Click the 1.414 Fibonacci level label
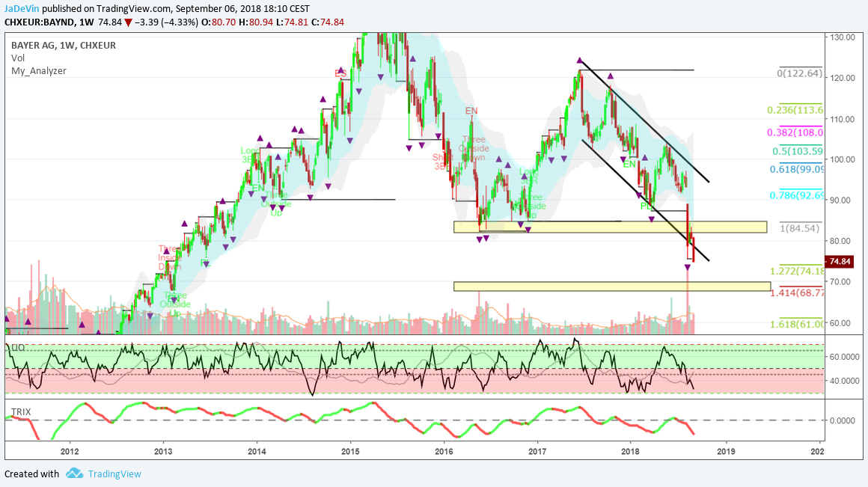Screen dimensions: 868x487 coord(797,292)
